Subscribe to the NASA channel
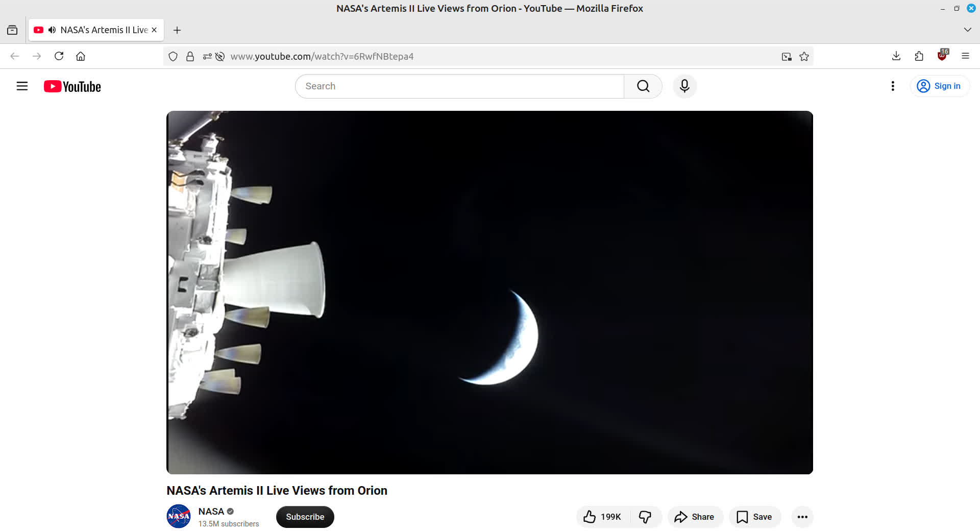Image resolution: width=980 pixels, height=531 pixels. point(305,517)
